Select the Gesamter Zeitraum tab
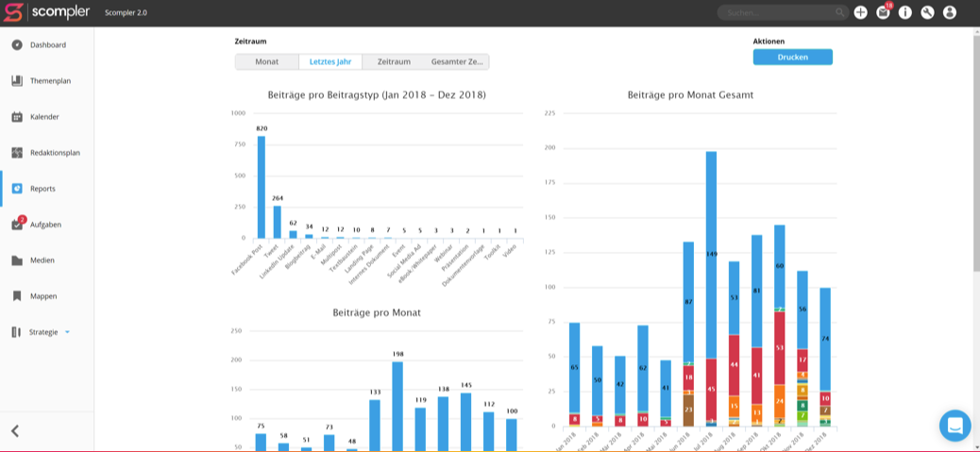The width and height of the screenshot is (980, 452). click(x=457, y=61)
